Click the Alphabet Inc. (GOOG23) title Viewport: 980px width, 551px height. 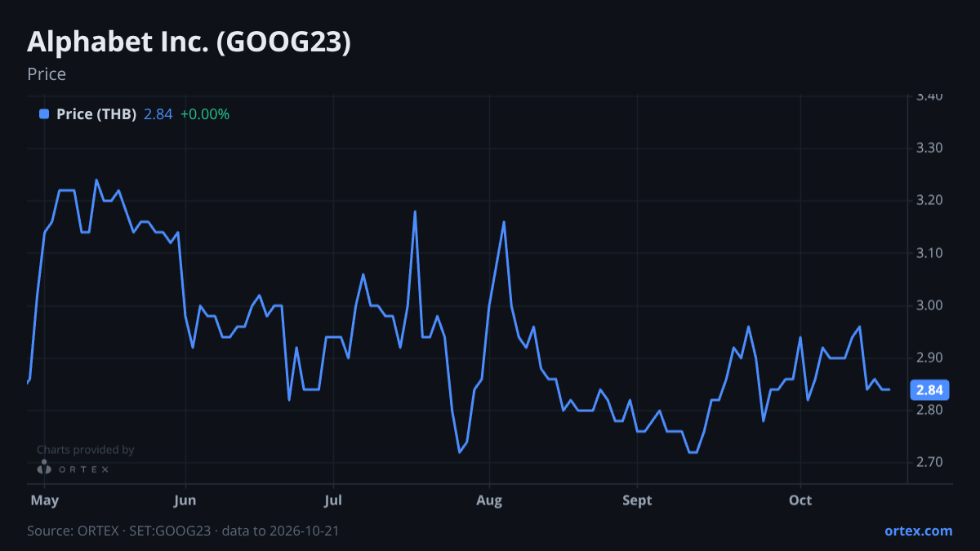[x=189, y=42]
